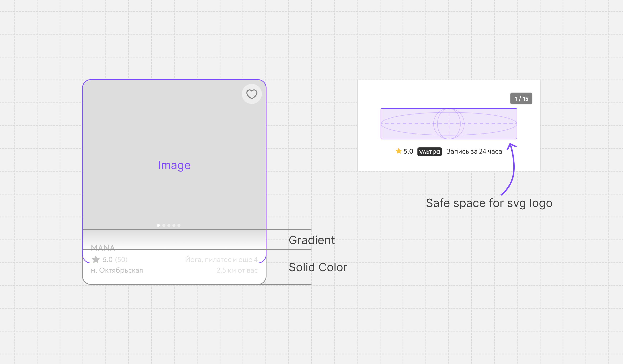The image size is (623, 364).
Task: Click the yellow star beside the right card's rating
Action: pyautogui.click(x=398, y=151)
